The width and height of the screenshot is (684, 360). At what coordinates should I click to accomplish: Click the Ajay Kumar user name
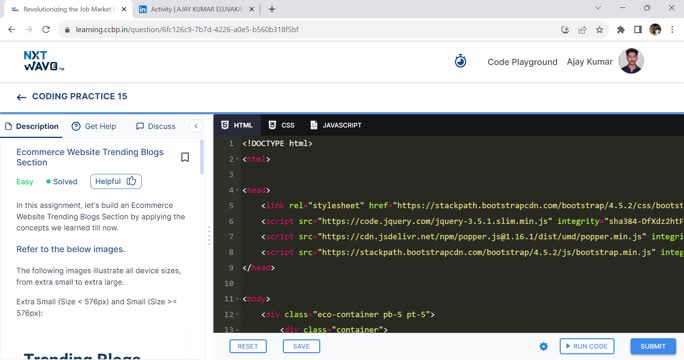tap(589, 62)
